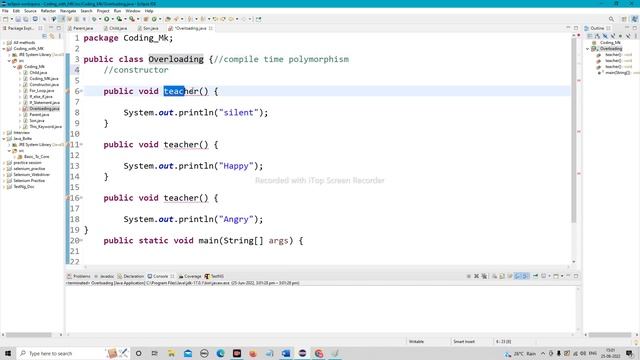This screenshot has height=360, width=640.
Task: Click the tip light bulb in status bar
Action: coord(636,342)
